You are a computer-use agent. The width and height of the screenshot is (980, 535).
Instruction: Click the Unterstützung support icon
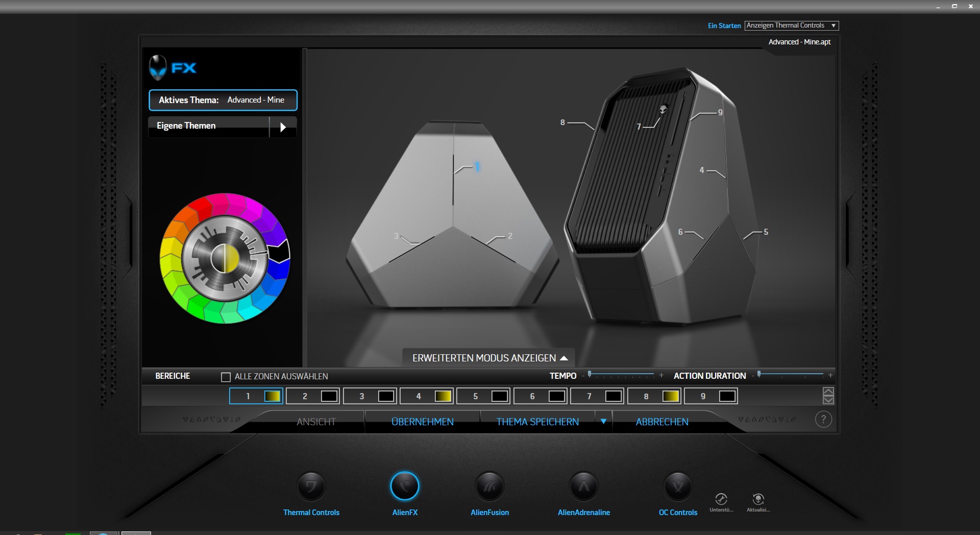pos(721,499)
